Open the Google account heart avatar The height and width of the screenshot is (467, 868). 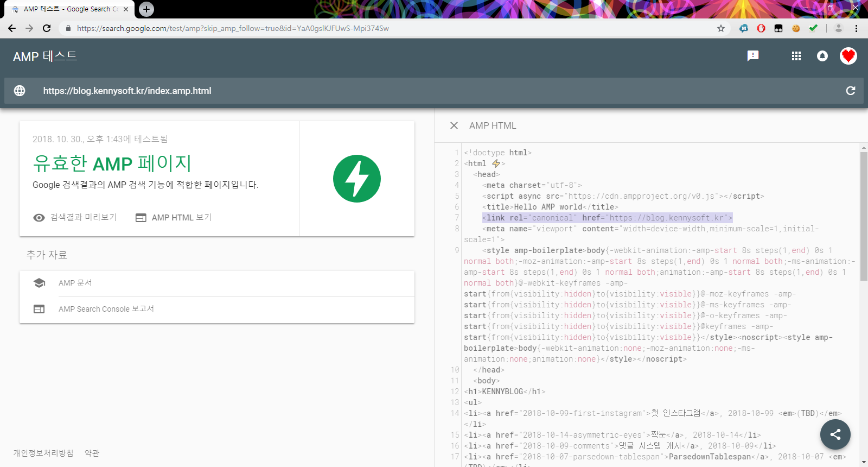click(x=848, y=56)
